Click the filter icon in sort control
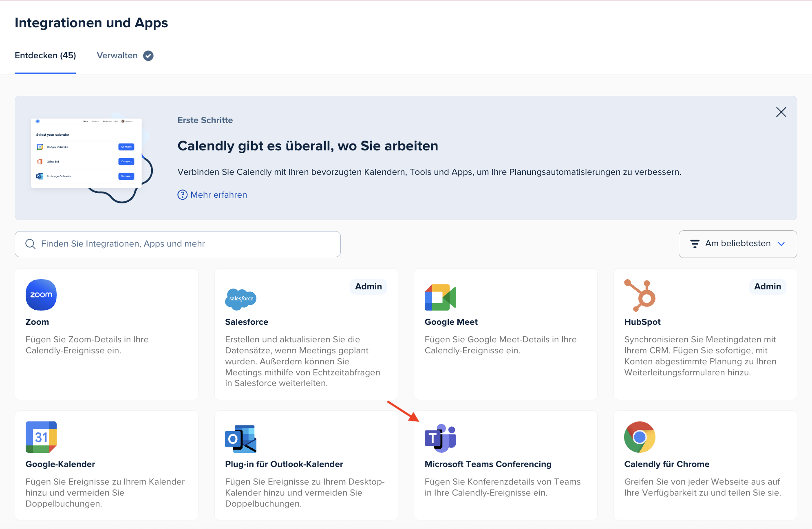The width and height of the screenshot is (812, 529). click(695, 244)
